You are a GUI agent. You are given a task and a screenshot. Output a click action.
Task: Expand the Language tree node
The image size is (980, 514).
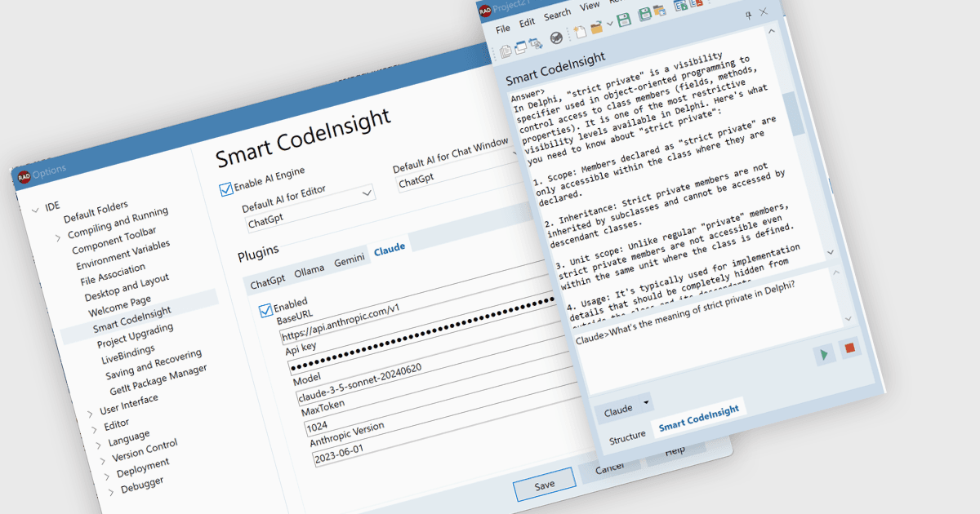[x=97, y=445]
